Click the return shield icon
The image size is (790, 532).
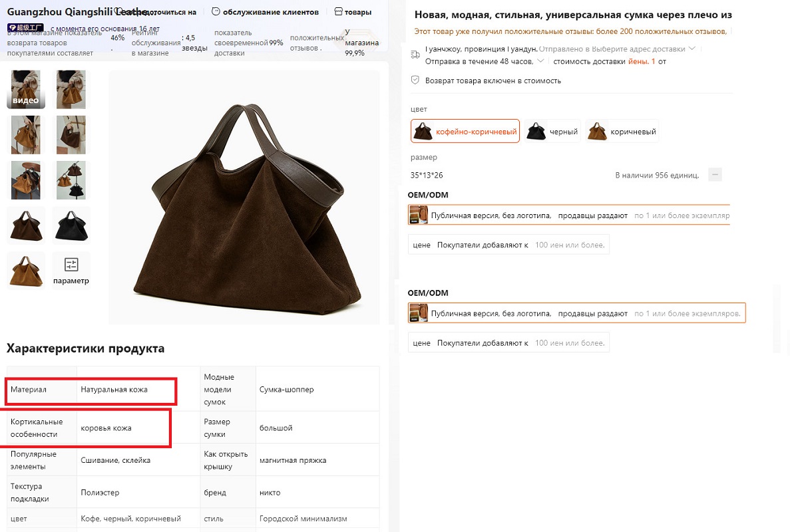click(x=415, y=80)
